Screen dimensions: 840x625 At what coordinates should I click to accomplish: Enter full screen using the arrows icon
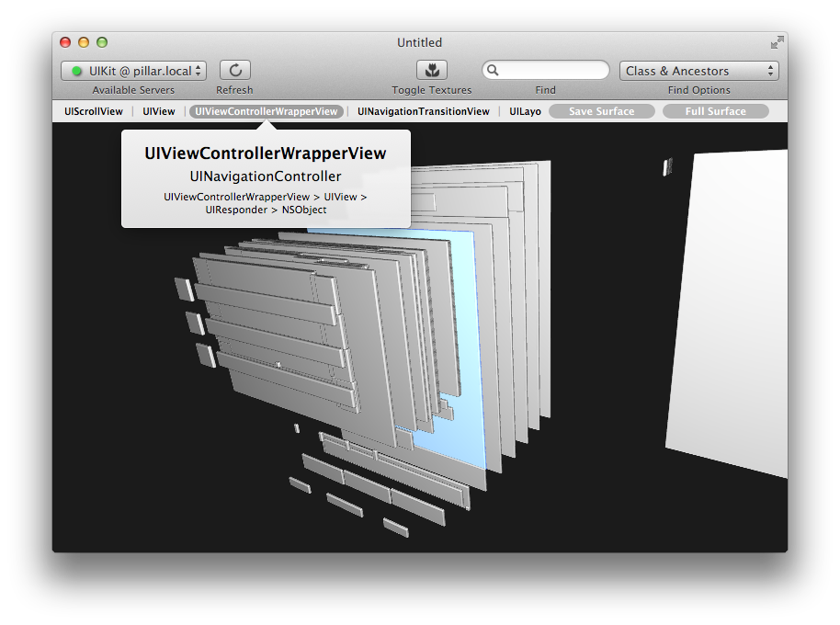(777, 42)
